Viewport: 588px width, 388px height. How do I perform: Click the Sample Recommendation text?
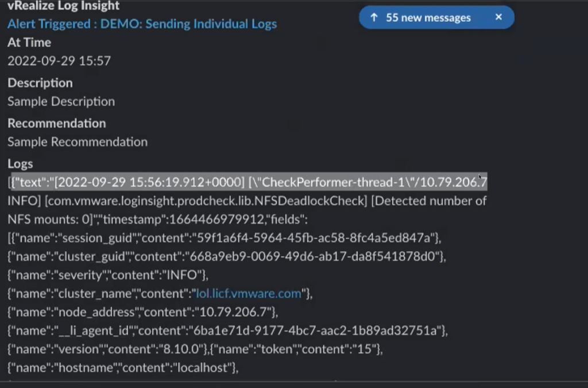(x=78, y=142)
